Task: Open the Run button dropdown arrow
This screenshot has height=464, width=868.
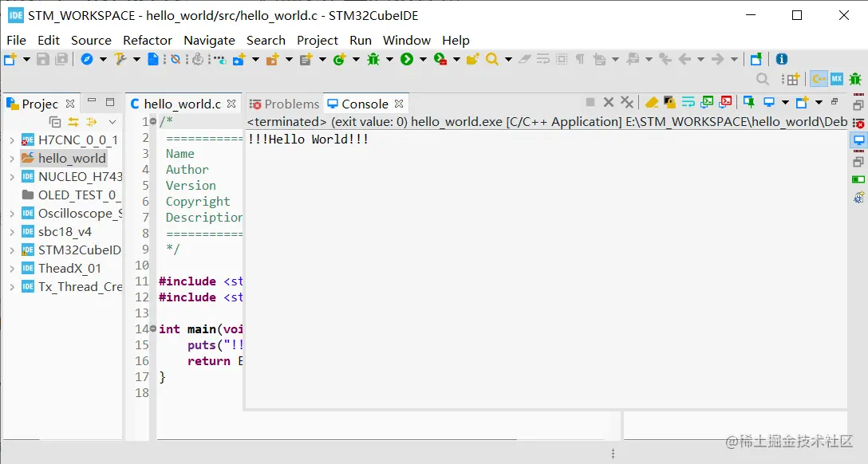Action: [423, 59]
